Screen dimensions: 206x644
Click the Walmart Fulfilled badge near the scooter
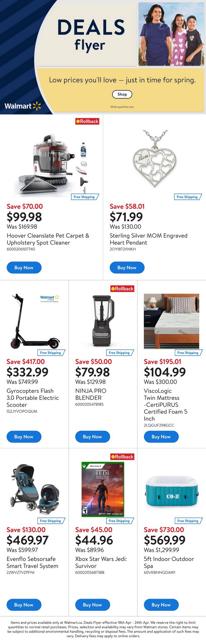(50, 298)
